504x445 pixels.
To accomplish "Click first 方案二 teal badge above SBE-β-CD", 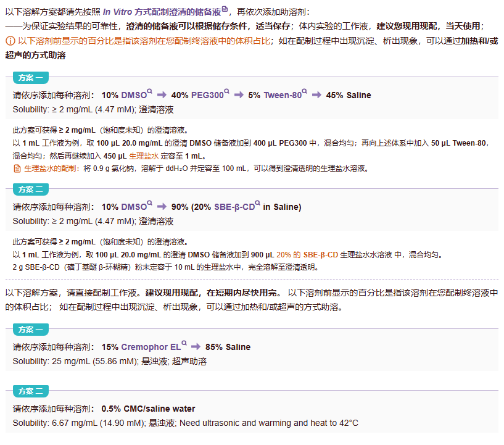I will point(31,189).
